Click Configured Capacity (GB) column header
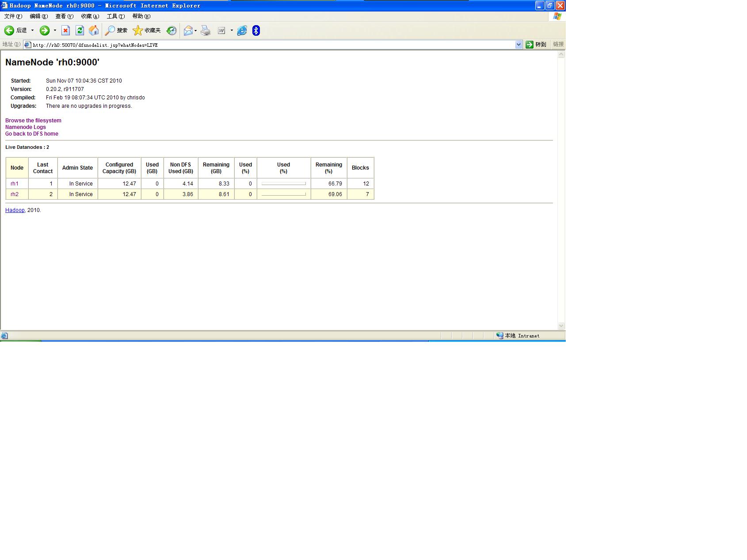Screen dimensions: 747x560 pos(119,168)
